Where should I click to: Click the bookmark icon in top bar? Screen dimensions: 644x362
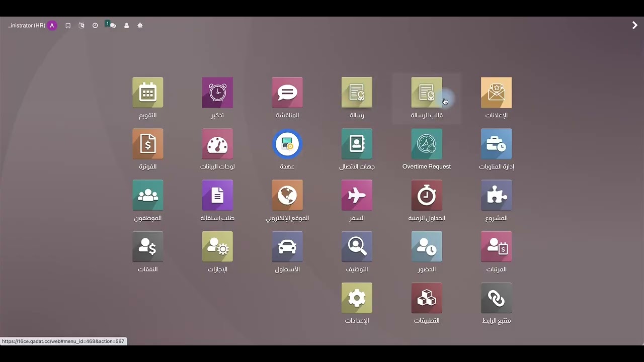tap(68, 26)
